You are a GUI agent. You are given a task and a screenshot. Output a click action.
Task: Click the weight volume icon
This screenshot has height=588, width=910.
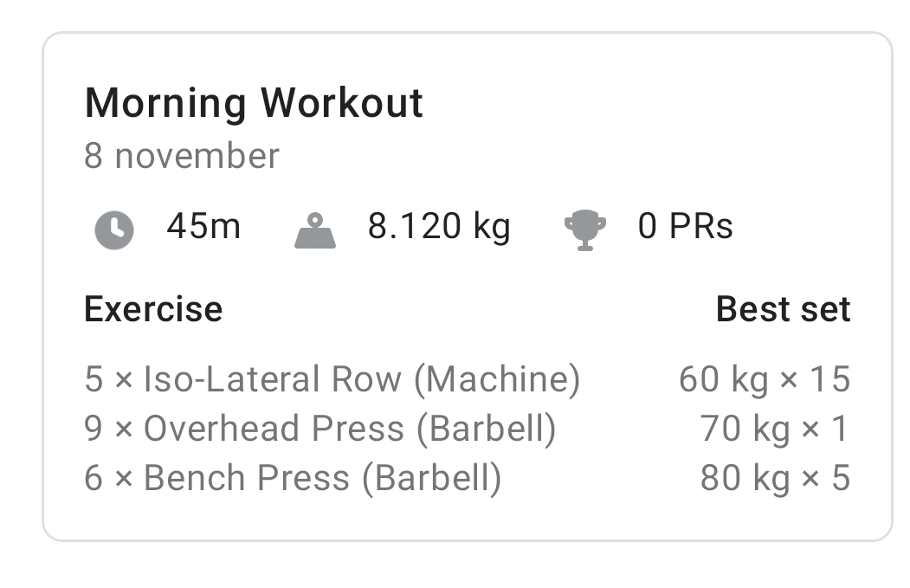314,231
